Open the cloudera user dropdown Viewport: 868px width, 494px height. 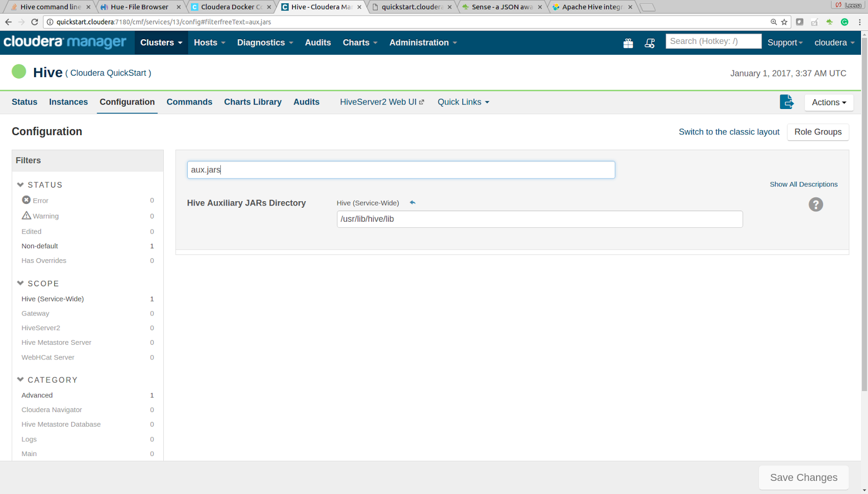point(834,42)
